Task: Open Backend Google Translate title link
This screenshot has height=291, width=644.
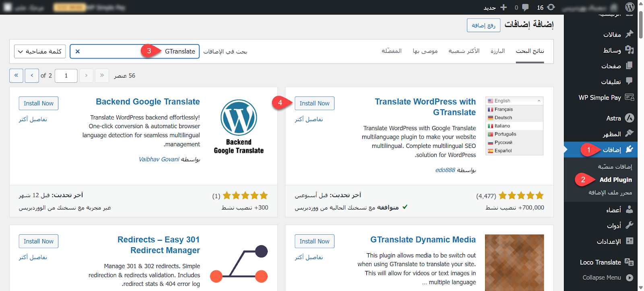Action: (148, 102)
